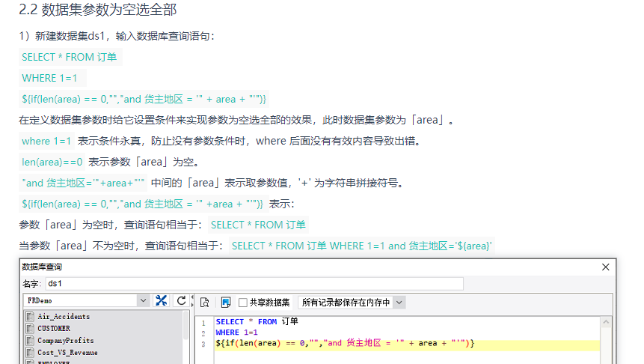
Task: Click the blue document icon in the query toolbar
Action: point(225,303)
